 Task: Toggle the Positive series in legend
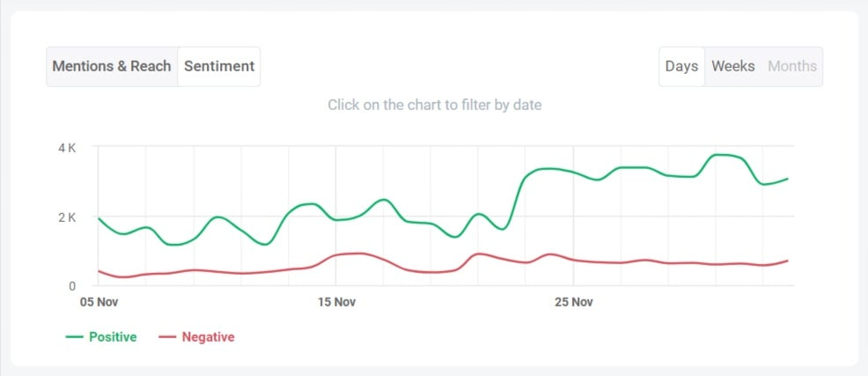point(113,336)
